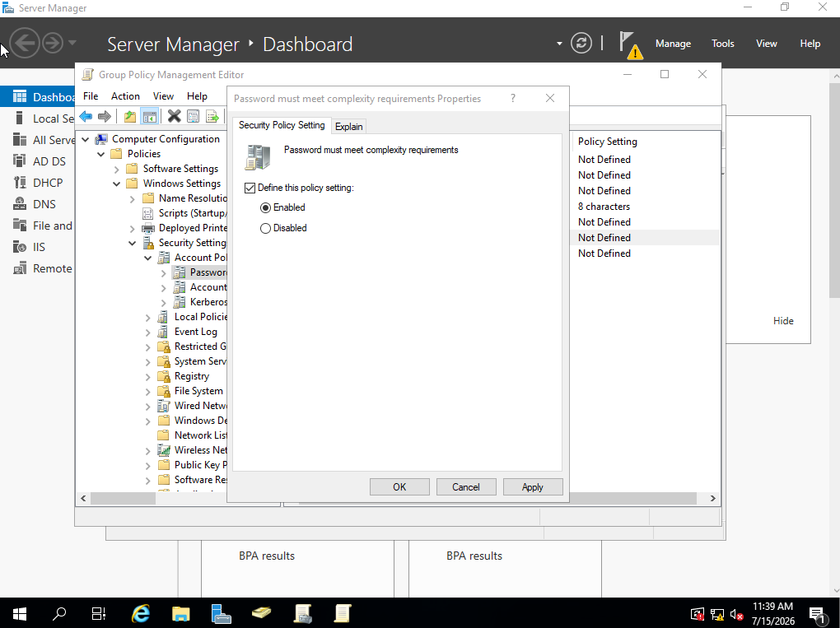Screen dimensions: 840x628
Task: Click OK in the properties dialog
Action: coord(399,486)
